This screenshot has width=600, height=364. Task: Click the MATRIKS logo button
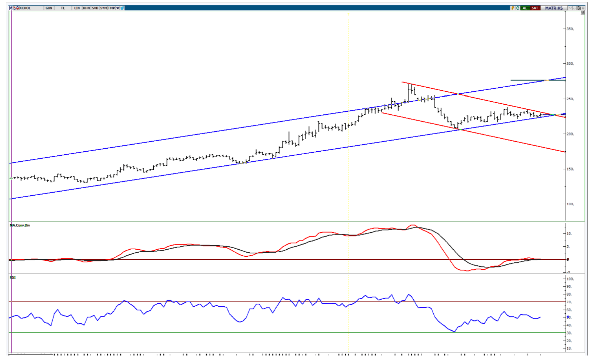coord(554,8)
